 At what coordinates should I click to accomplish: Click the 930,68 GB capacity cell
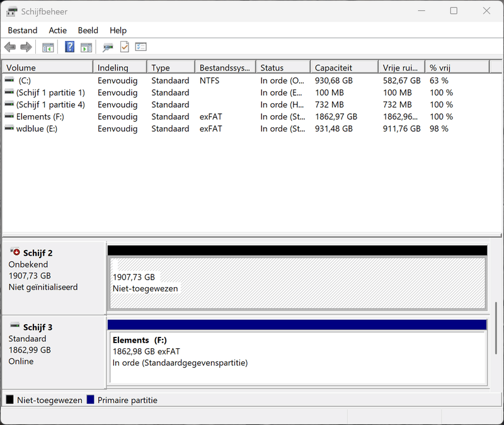tap(334, 81)
